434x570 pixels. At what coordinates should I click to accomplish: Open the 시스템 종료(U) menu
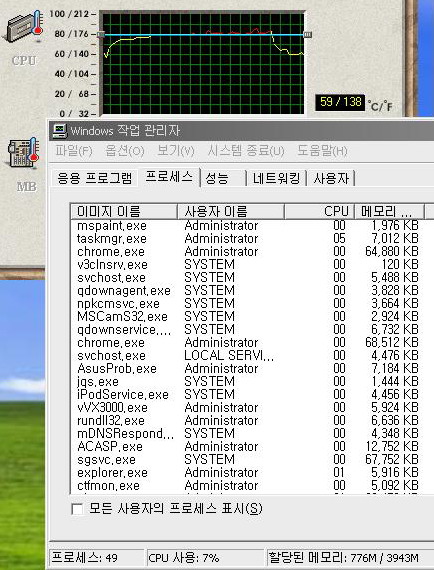pyautogui.click(x=246, y=150)
